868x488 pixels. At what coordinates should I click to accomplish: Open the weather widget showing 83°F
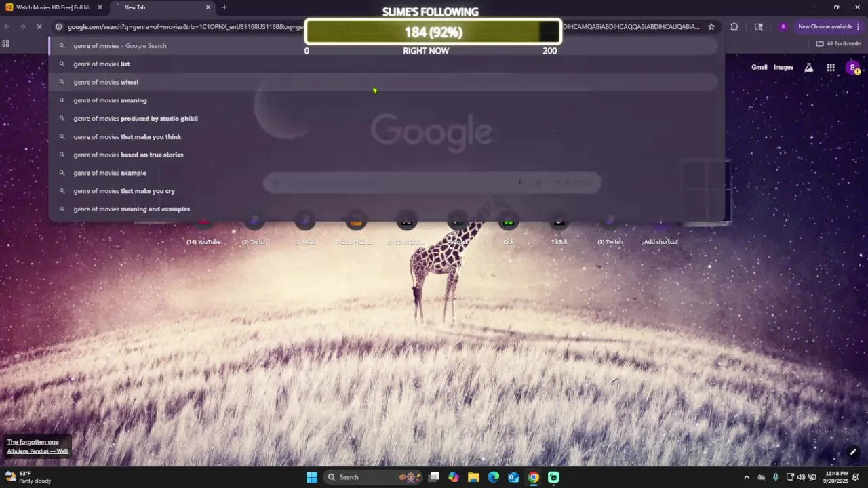click(28, 477)
